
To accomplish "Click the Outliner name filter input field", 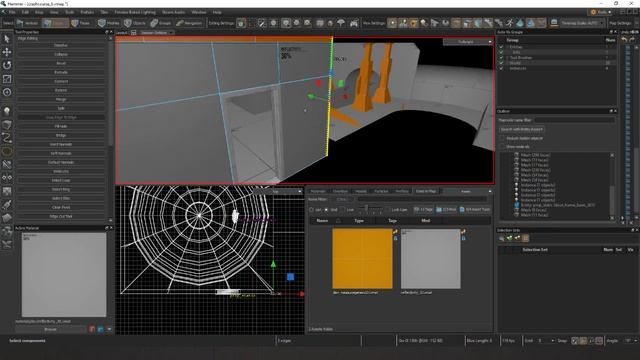I will 574,120.
